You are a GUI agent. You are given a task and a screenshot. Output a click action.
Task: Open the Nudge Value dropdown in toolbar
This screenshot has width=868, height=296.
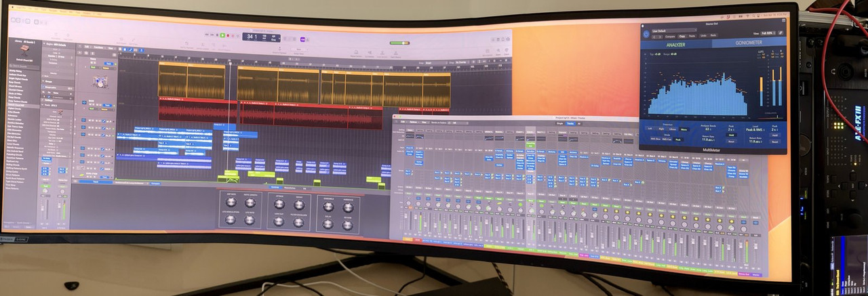[x=298, y=49]
